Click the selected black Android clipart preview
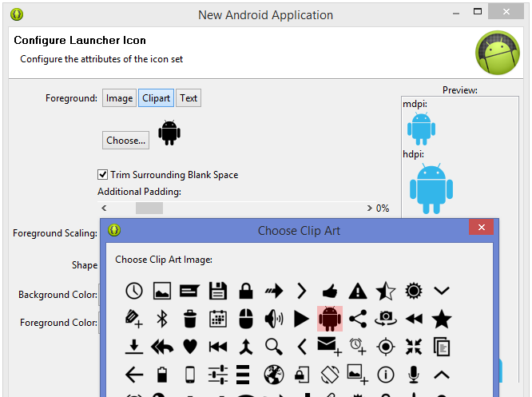This screenshot has height=397, width=532. tap(169, 133)
